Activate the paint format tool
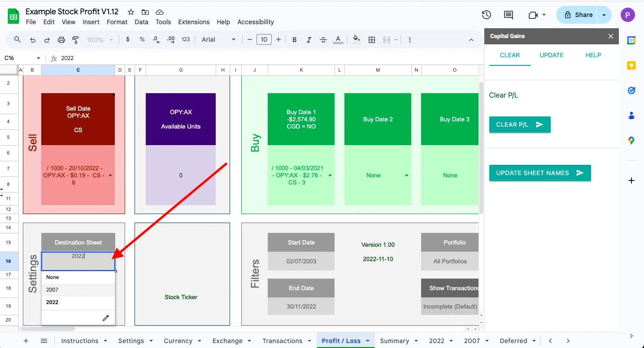The height and width of the screenshot is (348, 644). (x=75, y=40)
